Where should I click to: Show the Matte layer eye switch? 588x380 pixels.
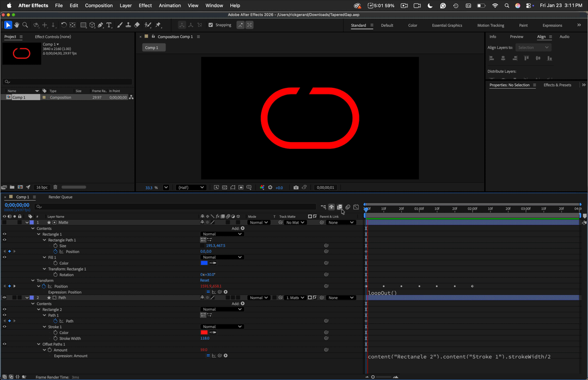tap(5, 223)
